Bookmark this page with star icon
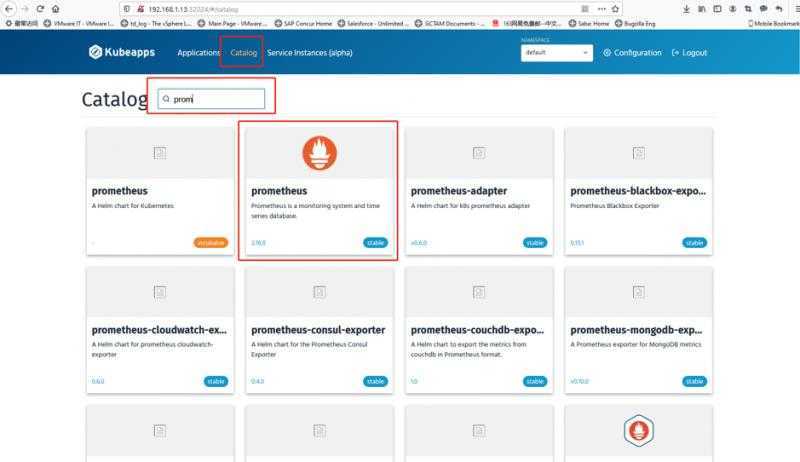The height and width of the screenshot is (462, 800). tap(615, 9)
